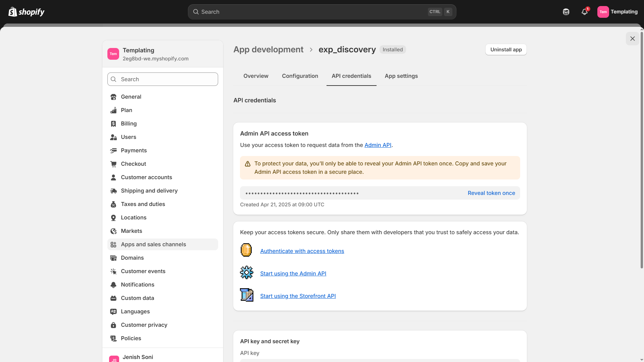The image size is (644, 362).
Task: Click the Templating store header in sidebar
Action: (163, 54)
